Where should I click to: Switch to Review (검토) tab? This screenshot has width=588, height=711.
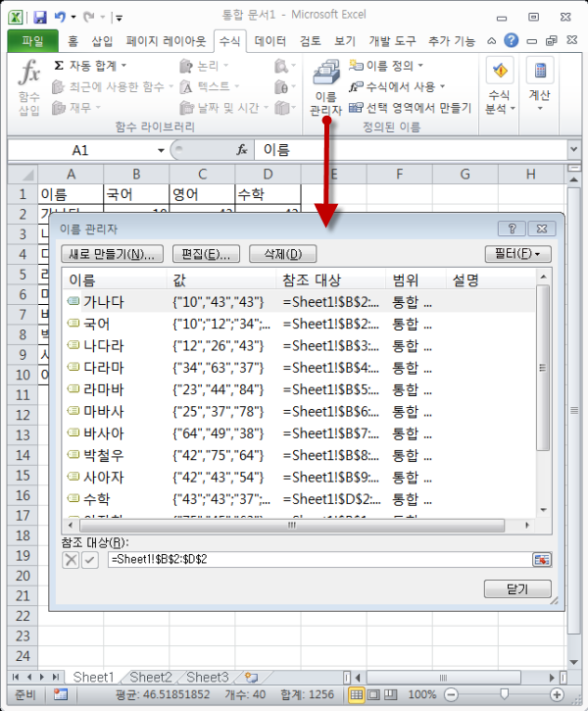(311, 41)
